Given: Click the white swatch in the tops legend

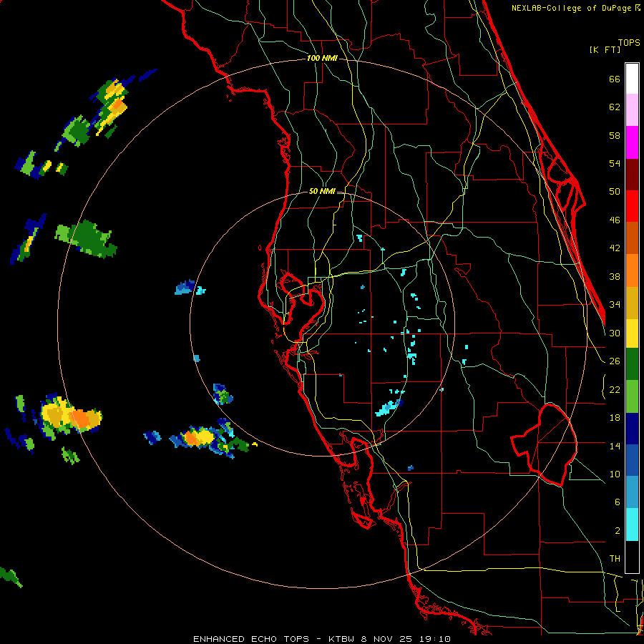Looking at the screenshot, I should [x=632, y=79].
